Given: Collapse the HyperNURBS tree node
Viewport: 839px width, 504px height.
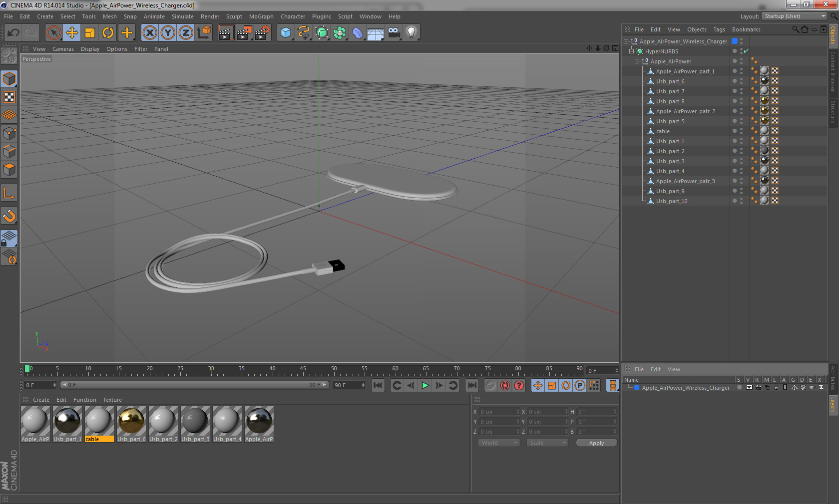Looking at the screenshot, I should coord(631,51).
